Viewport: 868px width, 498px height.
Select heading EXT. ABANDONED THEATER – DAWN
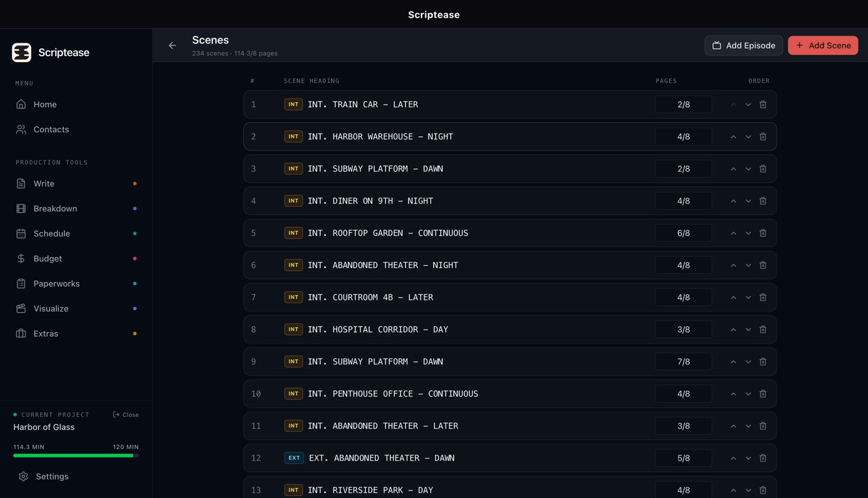(x=382, y=459)
